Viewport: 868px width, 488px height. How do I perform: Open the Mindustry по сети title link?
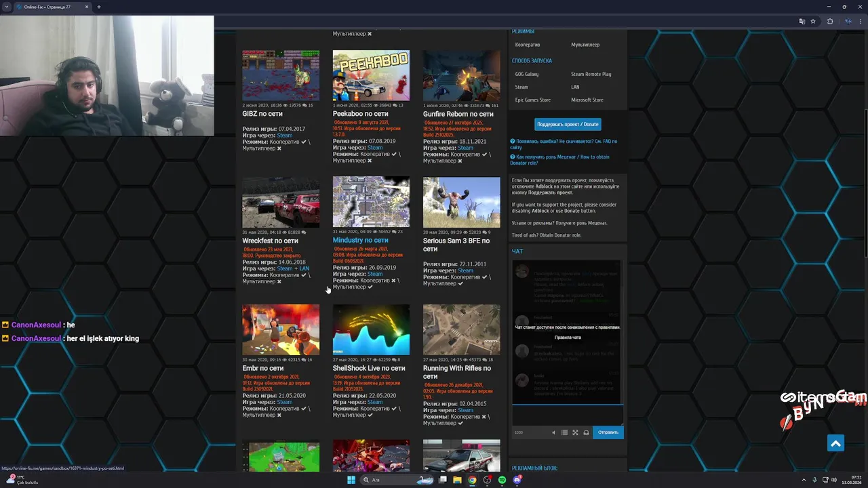[x=360, y=240]
